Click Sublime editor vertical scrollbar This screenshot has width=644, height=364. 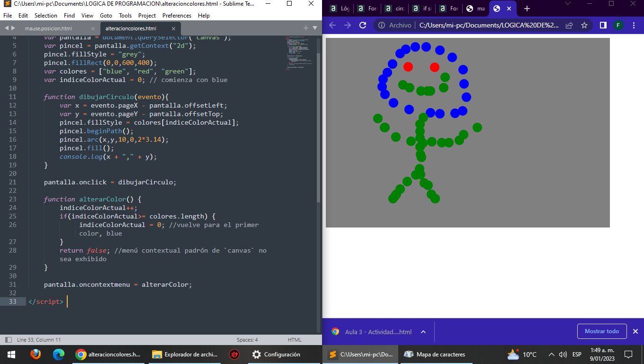319,128
